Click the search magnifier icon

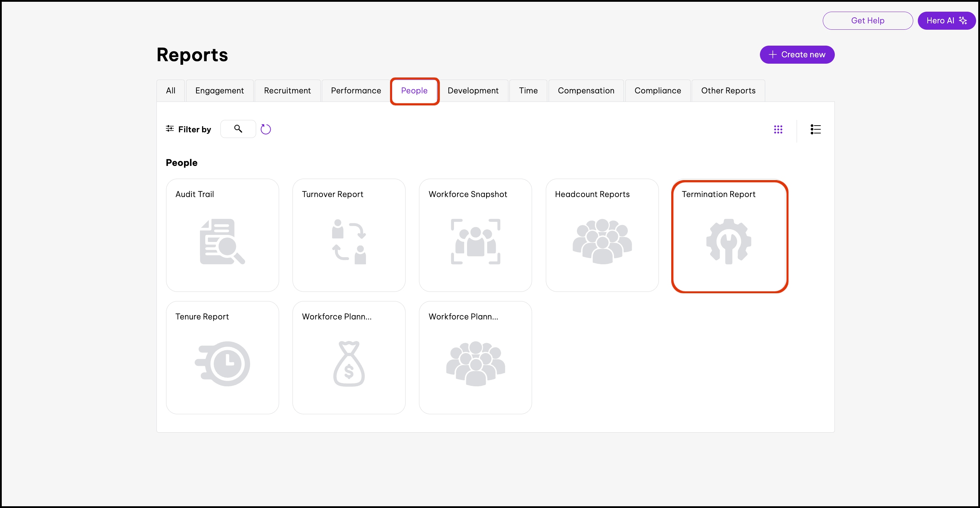pyautogui.click(x=238, y=129)
